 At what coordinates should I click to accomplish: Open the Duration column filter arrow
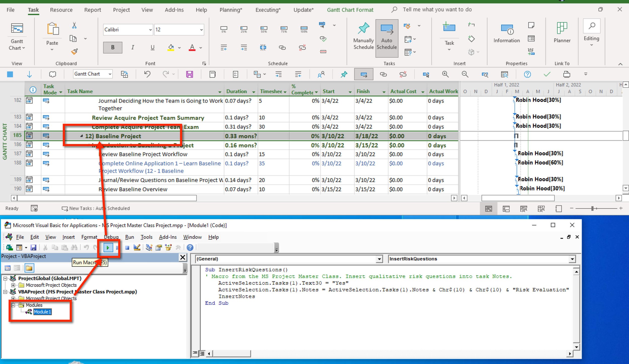[253, 92]
